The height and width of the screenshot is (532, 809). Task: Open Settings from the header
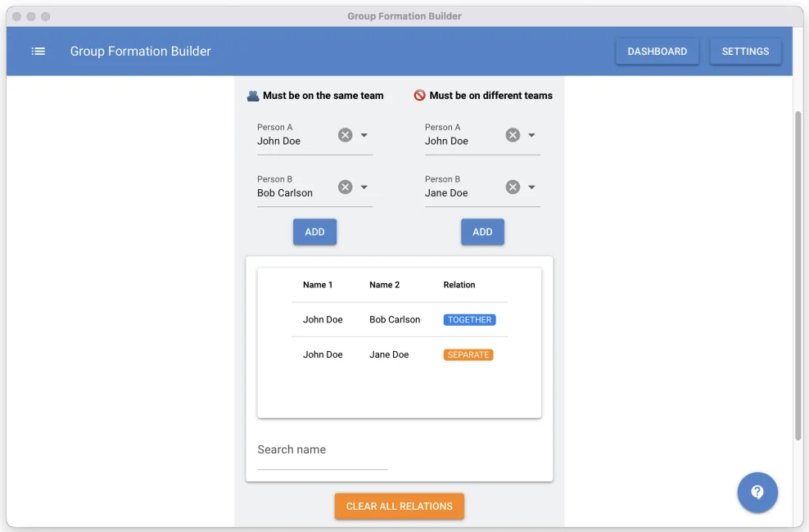tap(745, 52)
